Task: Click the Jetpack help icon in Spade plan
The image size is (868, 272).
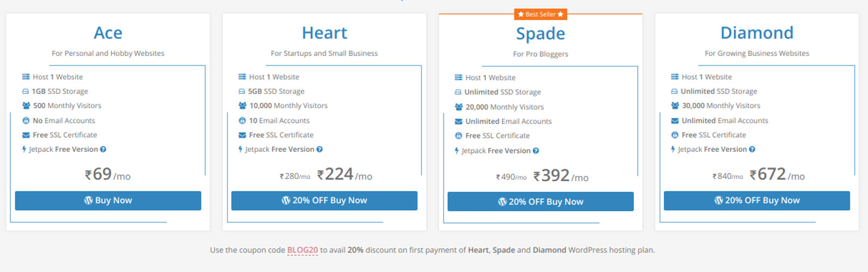Action: point(535,151)
